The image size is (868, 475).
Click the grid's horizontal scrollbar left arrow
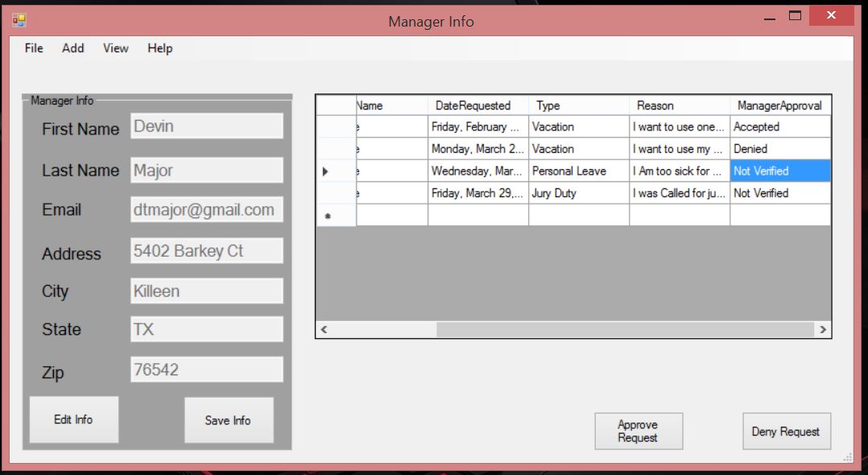pyautogui.click(x=324, y=329)
